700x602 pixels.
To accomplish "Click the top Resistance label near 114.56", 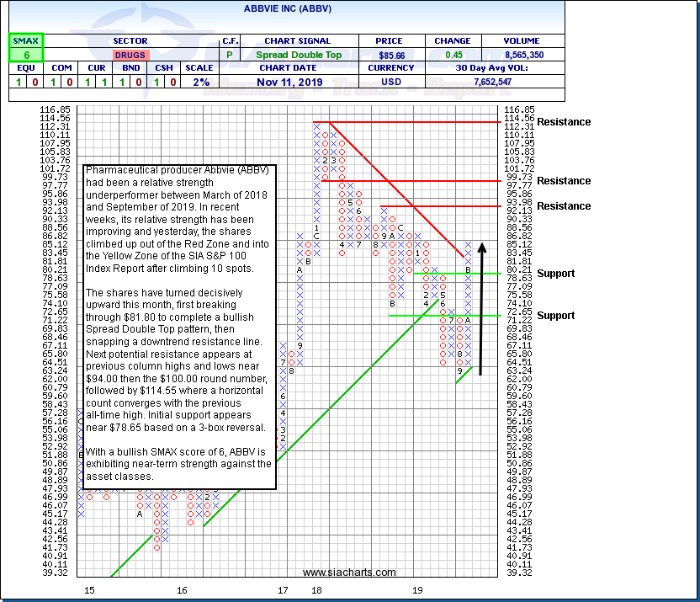I will [564, 122].
